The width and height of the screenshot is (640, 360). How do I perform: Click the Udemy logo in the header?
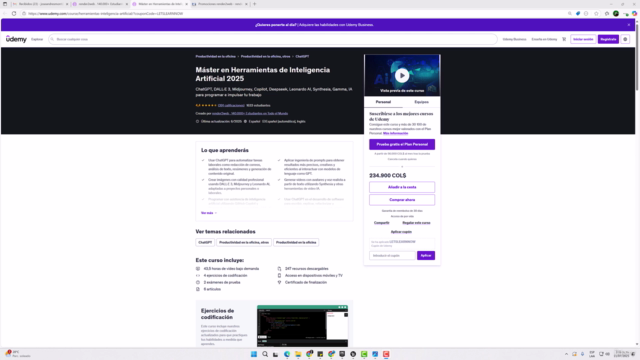click(16, 39)
